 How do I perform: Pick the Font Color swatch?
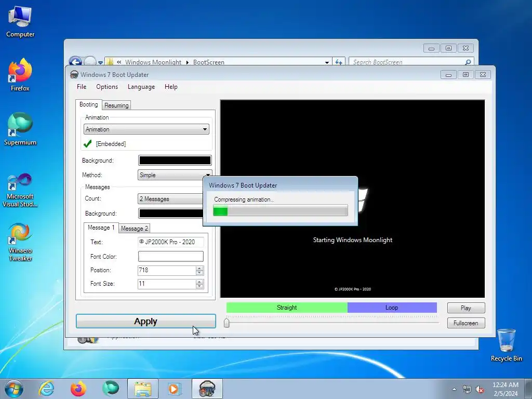170,257
